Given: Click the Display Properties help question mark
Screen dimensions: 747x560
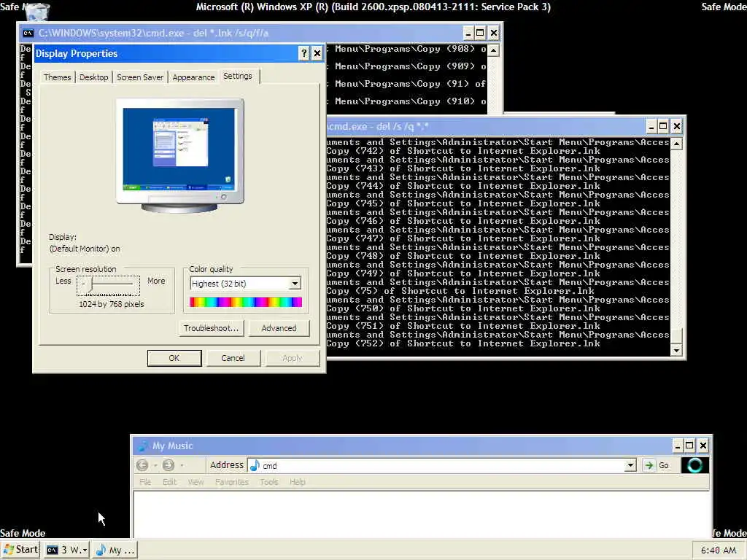Looking at the screenshot, I should pos(304,53).
